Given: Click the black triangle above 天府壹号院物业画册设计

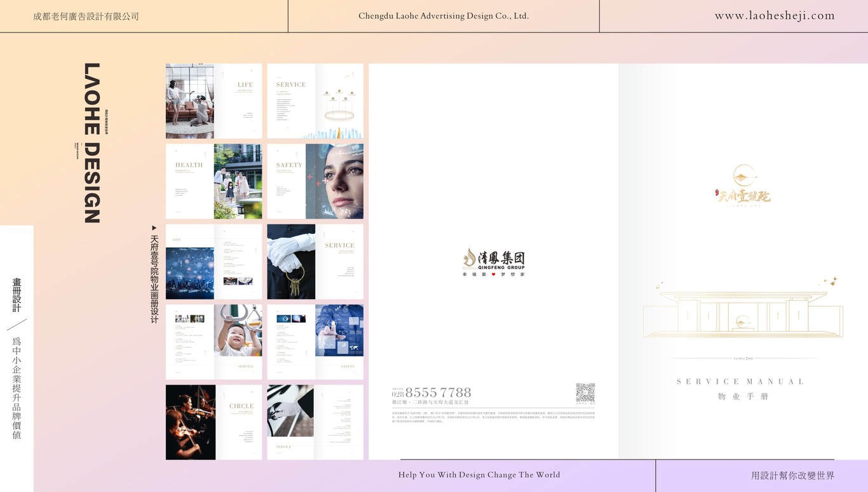Looking at the screenshot, I should (x=154, y=228).
